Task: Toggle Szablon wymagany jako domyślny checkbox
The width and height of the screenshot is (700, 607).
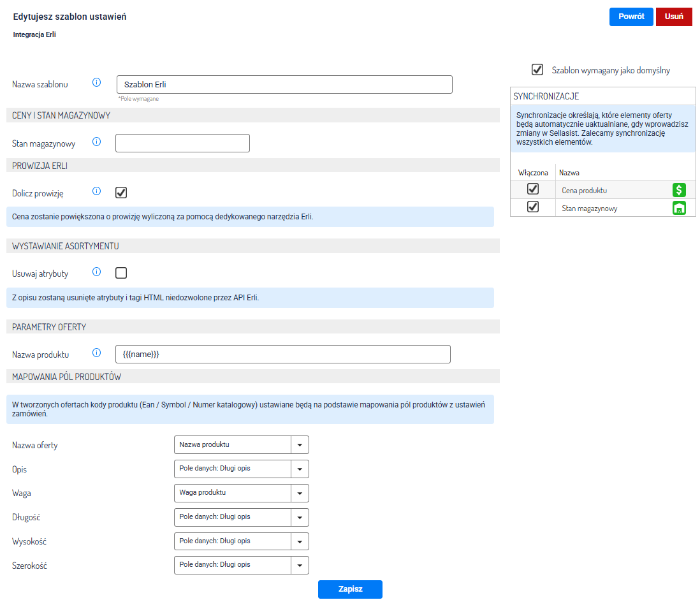Action: click(x=537, y=69)
